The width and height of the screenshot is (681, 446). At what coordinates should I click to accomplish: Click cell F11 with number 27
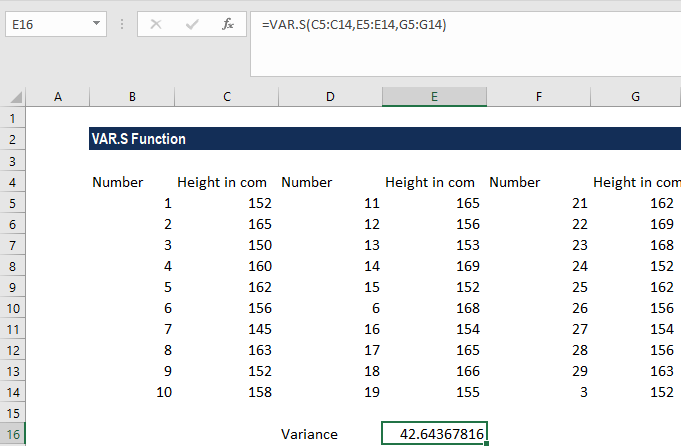pyautogui.click(x=539, y=329)
